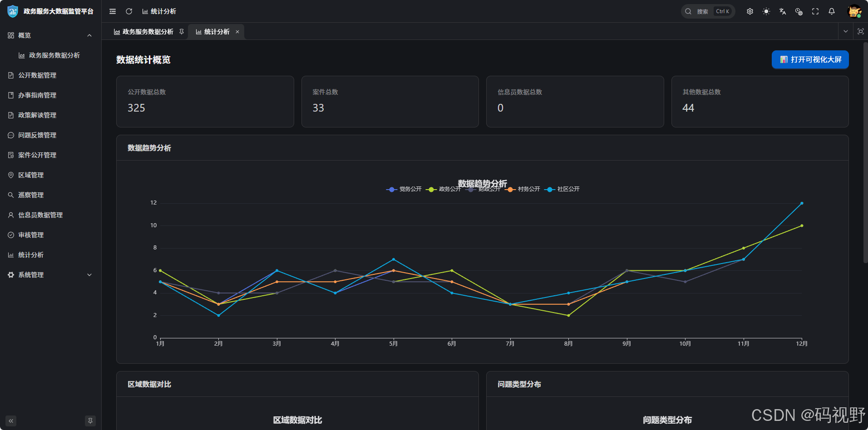The height and width of the screenshot is (430, 868).
Task: Click the 公开数据总数 card showing 325
Action: (205, 102)
